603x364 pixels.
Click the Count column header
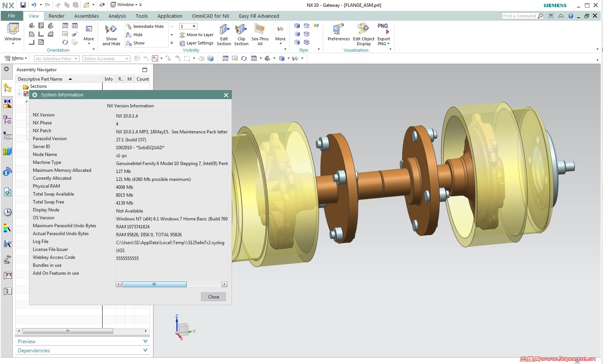[x=143, y=79]
